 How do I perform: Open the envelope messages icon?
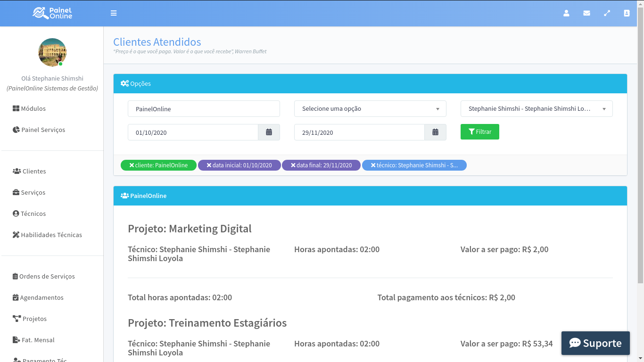point(586,13)
